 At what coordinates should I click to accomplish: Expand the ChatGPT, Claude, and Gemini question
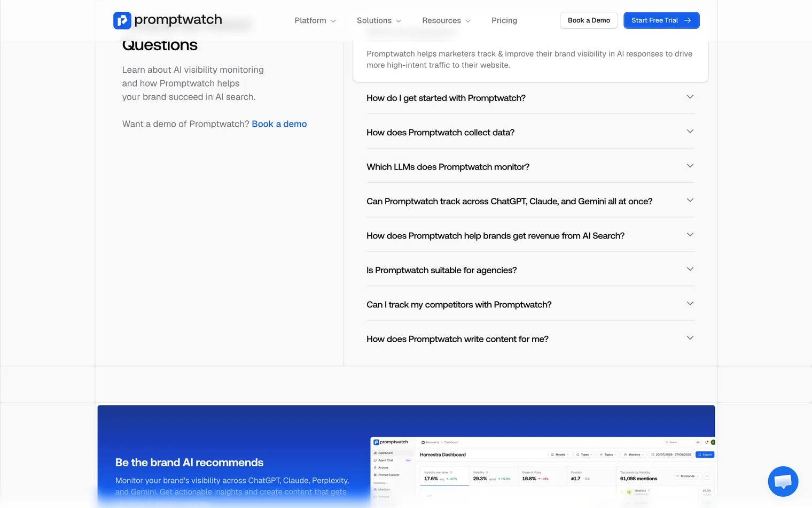(530, 201)
